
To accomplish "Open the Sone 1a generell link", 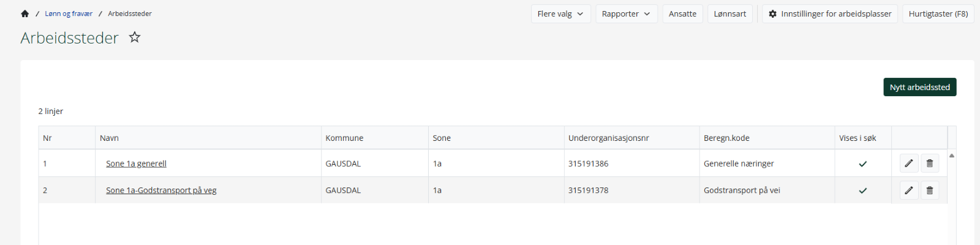I will tap(136, 164).
